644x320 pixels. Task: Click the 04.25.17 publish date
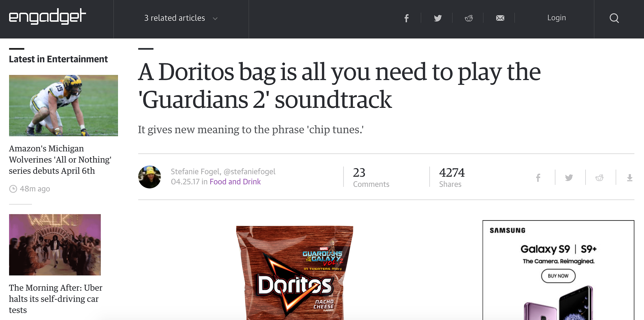(x=185, y=182)
